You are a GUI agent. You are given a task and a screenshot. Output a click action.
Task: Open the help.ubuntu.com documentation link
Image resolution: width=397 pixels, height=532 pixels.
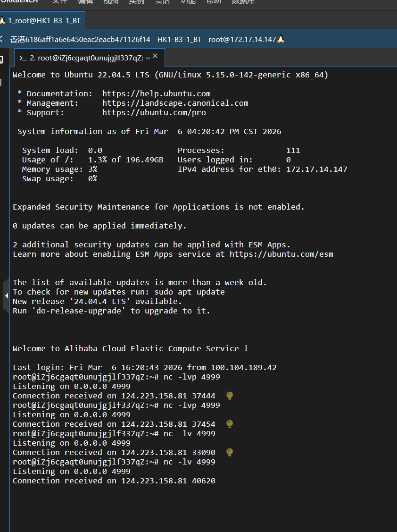pyautogui.click(x=156, y=93)
